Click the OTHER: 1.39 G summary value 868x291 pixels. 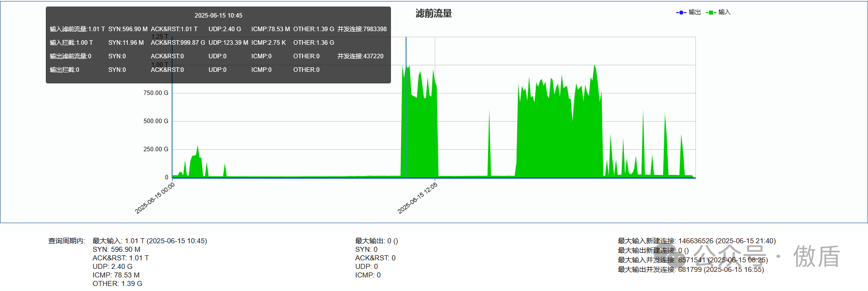click(x=117, y=283)
